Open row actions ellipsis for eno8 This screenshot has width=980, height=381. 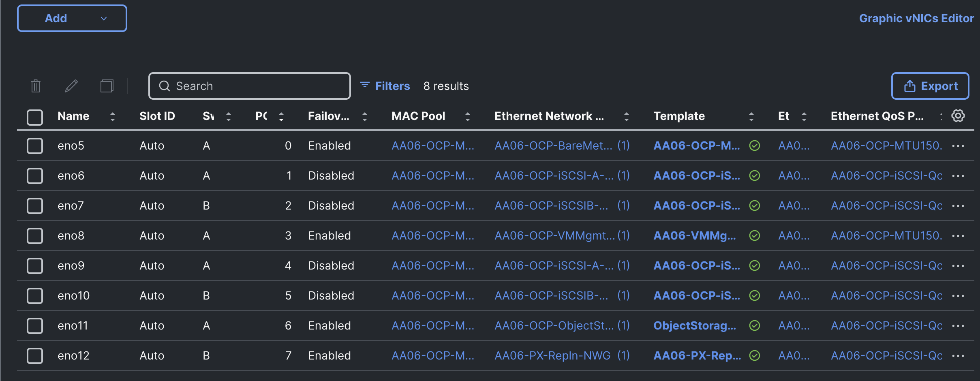pos(958,236)
